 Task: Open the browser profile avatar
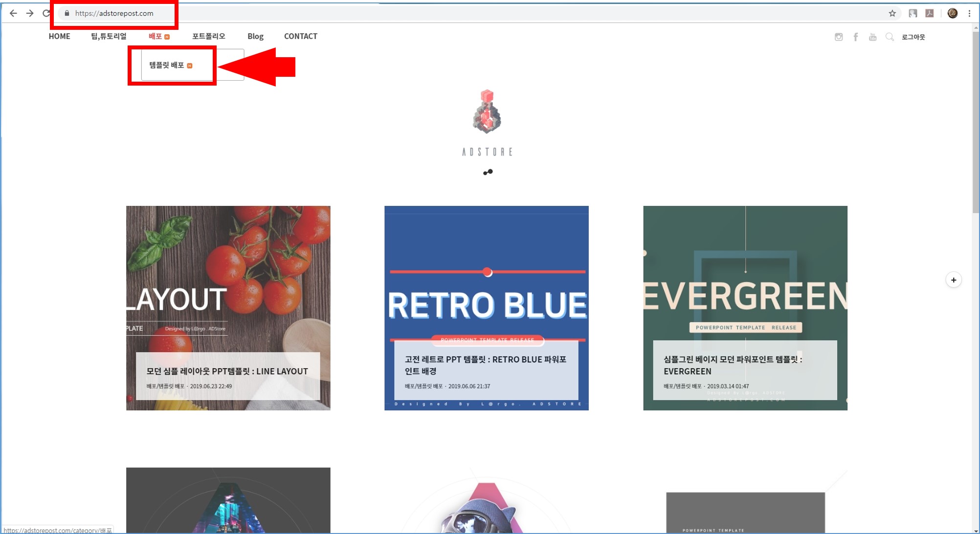tap(952, 13)
